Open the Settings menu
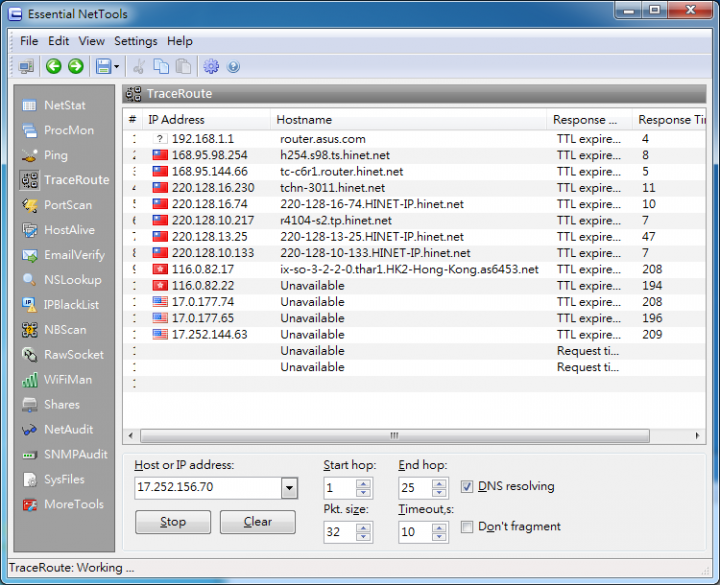 click(x=135, y=41)
